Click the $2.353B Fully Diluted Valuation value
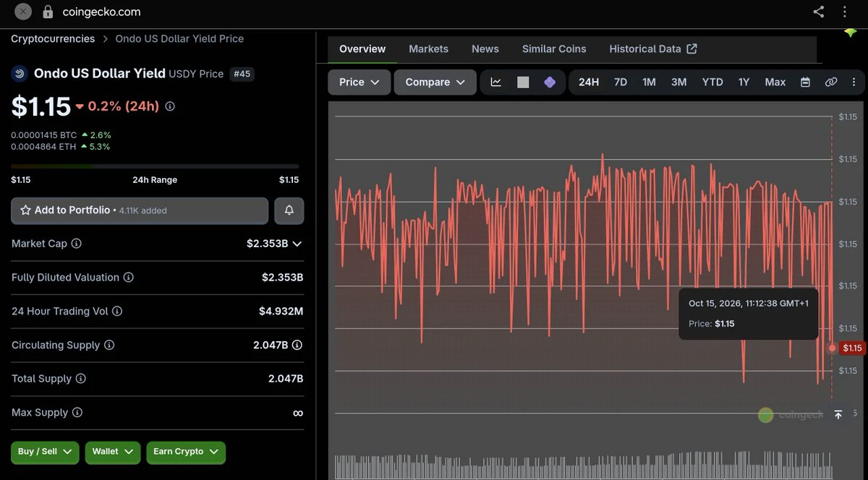 point(282,278)
